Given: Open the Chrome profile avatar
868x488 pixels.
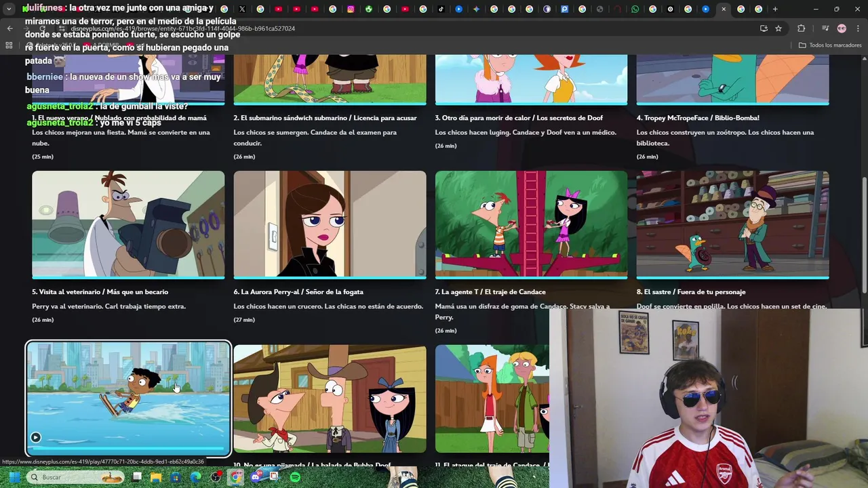Looking at the screenshot, I should [x=842, y=28].
